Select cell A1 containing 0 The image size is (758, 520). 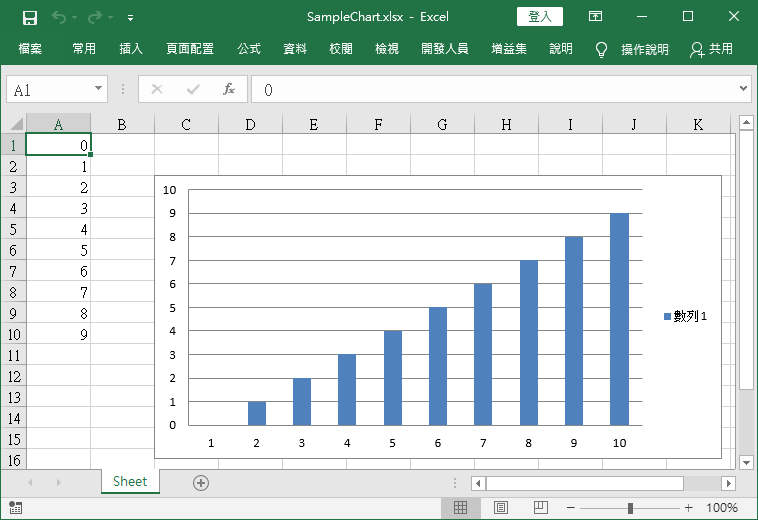tap(58, 144)
